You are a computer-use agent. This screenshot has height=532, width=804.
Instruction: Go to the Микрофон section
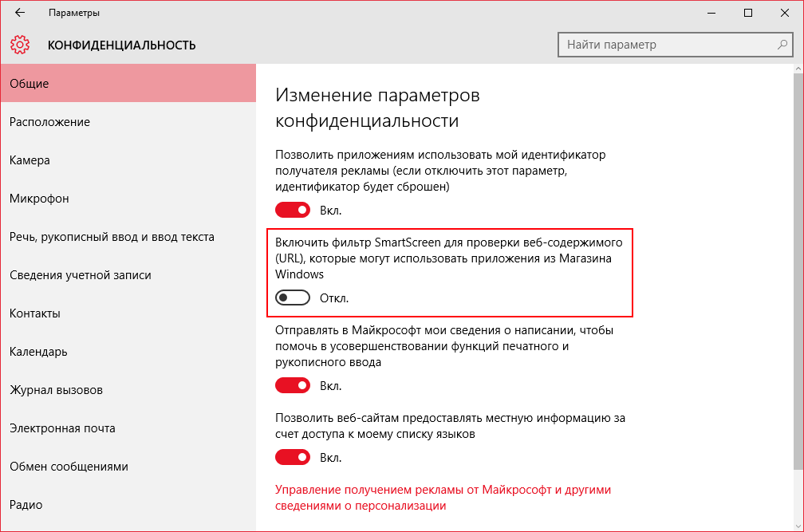(x=39, y=199)
